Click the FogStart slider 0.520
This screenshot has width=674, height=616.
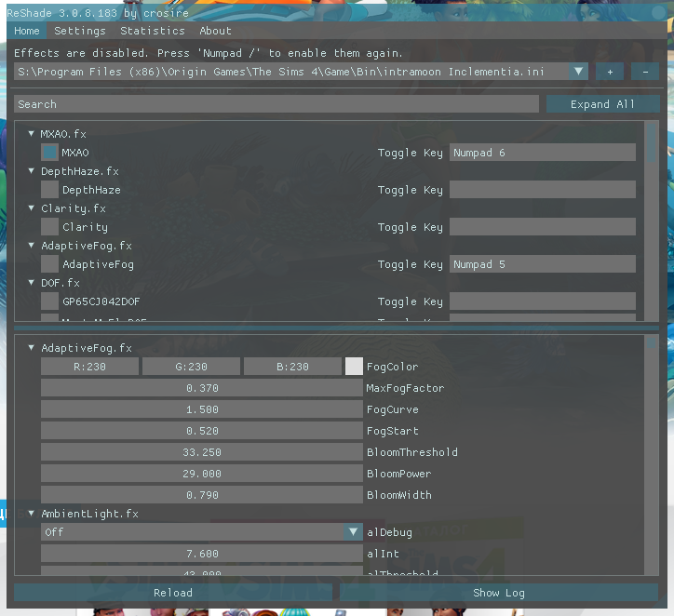point(202,431)
